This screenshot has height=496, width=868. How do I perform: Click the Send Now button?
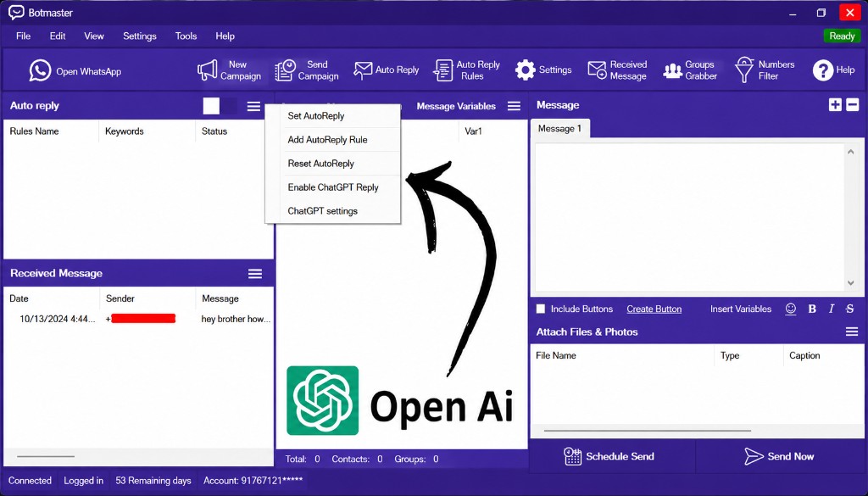click(x=779, y=456)
